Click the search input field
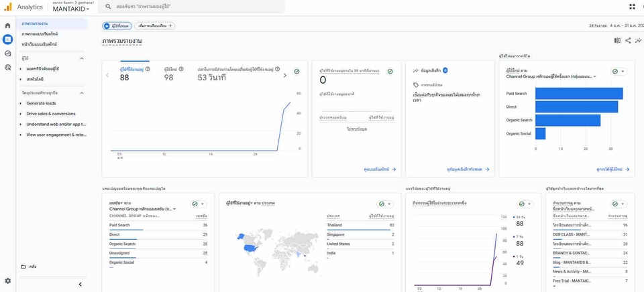 193,7
